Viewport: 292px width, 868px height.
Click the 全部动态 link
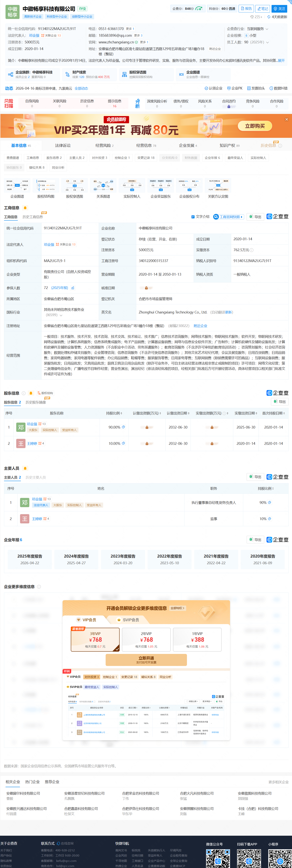click(81, 89)
